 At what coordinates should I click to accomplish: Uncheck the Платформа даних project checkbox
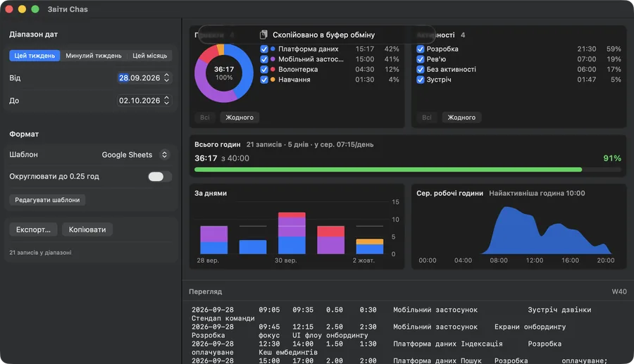[x=264, y=49]
